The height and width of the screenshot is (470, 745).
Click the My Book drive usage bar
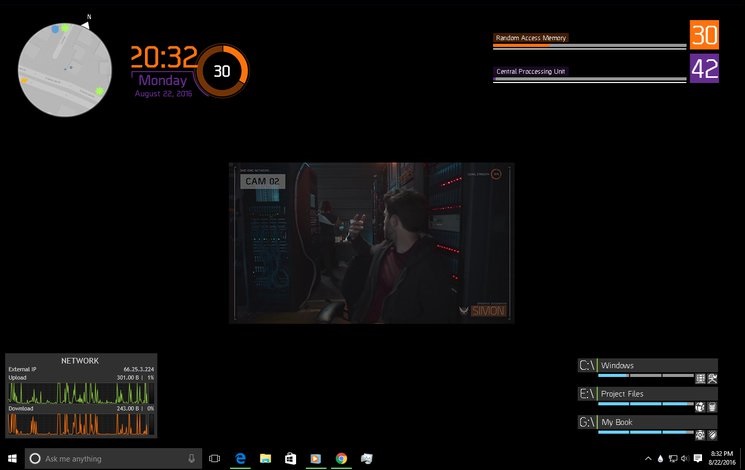[646, 432]
